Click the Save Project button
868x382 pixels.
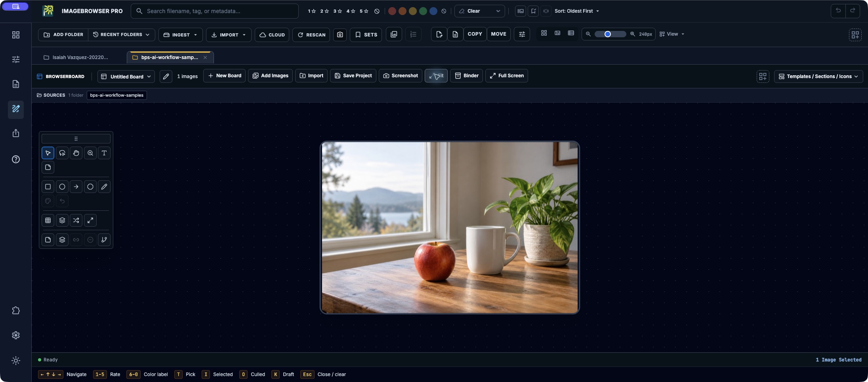353,76
